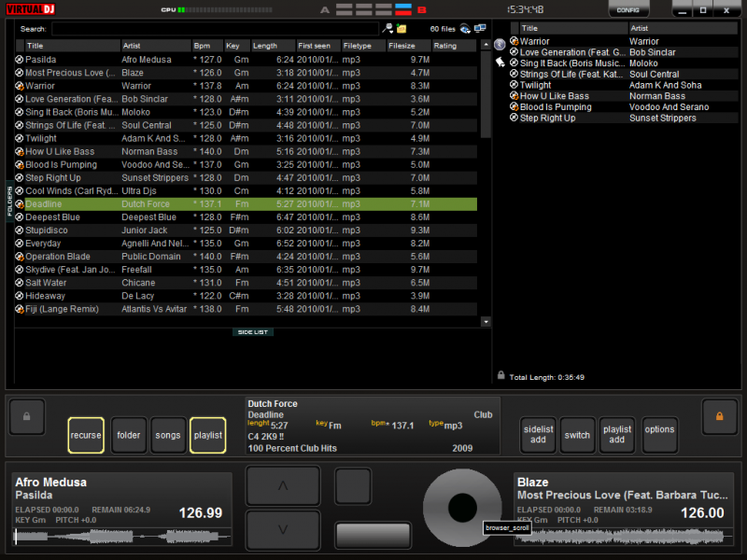Viewport: 747px width, 560px height.
Task: Sort browser by Rating column
Action: [454, 46]
